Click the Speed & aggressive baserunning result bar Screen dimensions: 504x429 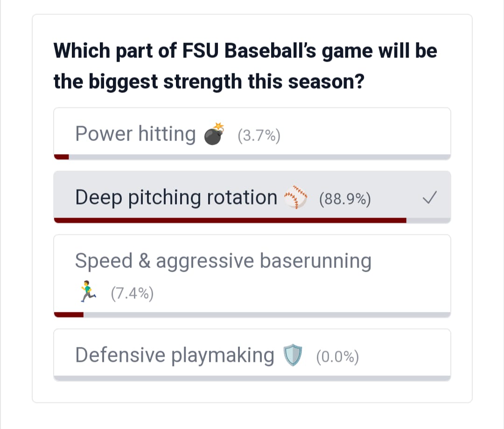tap(69, 315)
